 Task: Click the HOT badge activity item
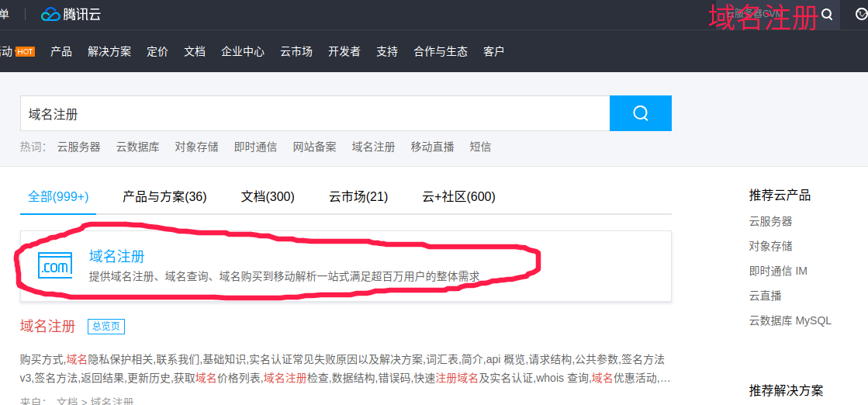click(25, 51)
